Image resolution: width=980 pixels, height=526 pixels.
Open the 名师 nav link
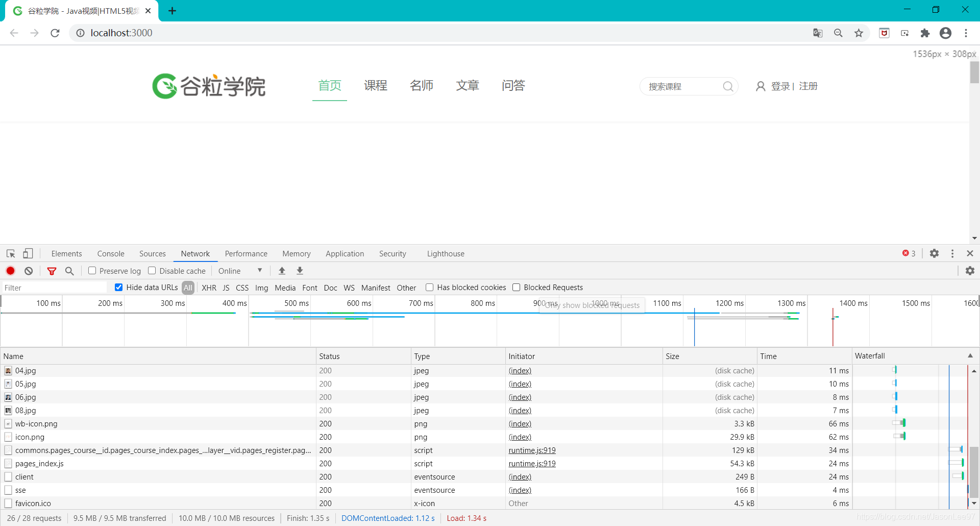(x=422, y=85)
